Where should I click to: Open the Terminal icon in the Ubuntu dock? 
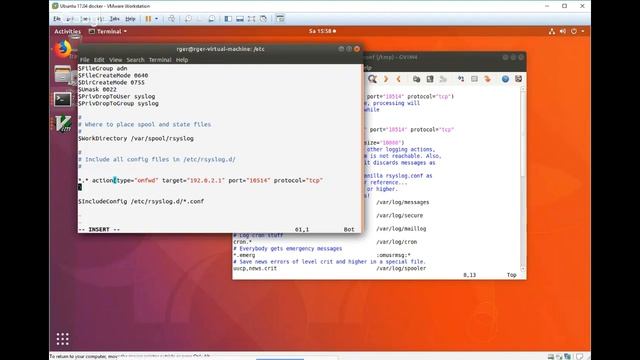(x=63, y=100)
